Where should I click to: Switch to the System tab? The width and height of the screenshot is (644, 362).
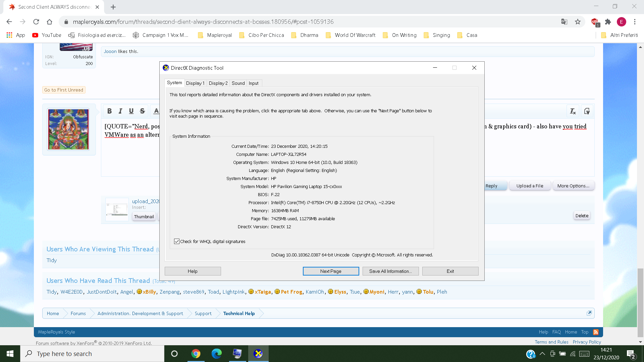point(174,83)
